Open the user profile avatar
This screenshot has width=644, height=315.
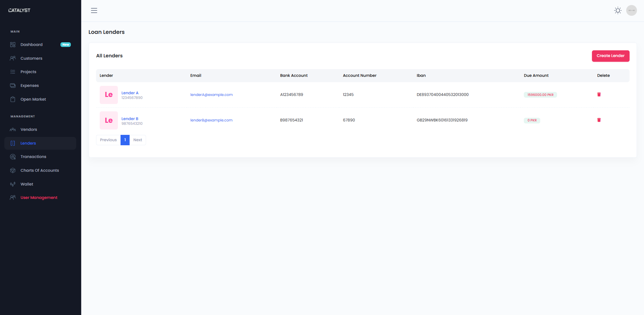coord(631,10)
